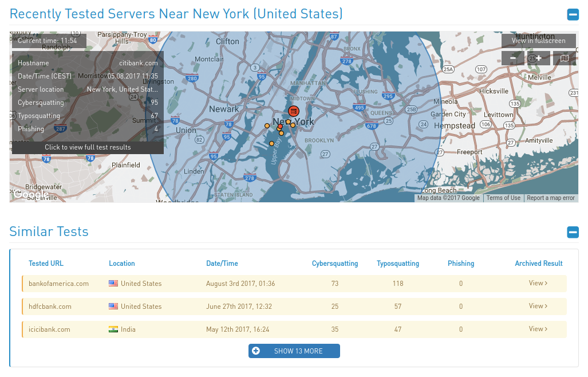
Task: Click the Similar Tests heading
Action: click(49, 231)
